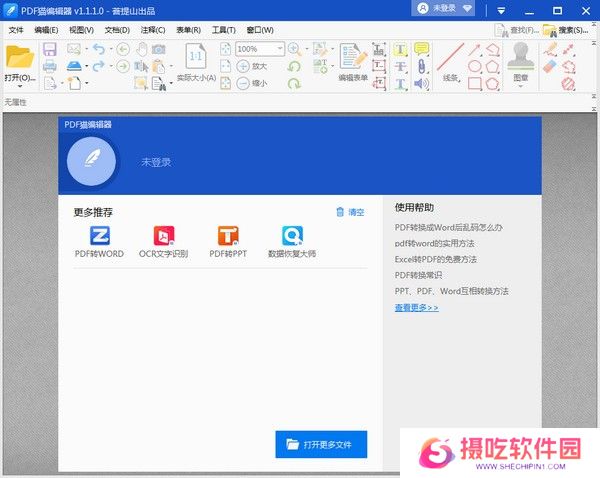Click the green Next view arrow

[123, 66]
